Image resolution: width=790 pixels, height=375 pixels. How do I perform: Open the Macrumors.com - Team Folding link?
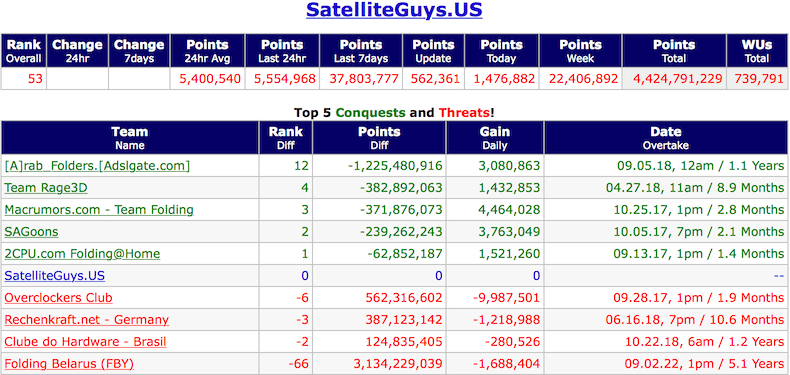[x=99, y=210]
